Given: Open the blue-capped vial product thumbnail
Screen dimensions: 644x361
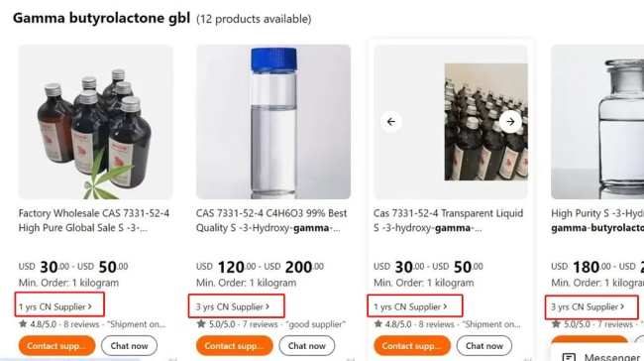Looking at the screenshot, I should coord(273,122).
